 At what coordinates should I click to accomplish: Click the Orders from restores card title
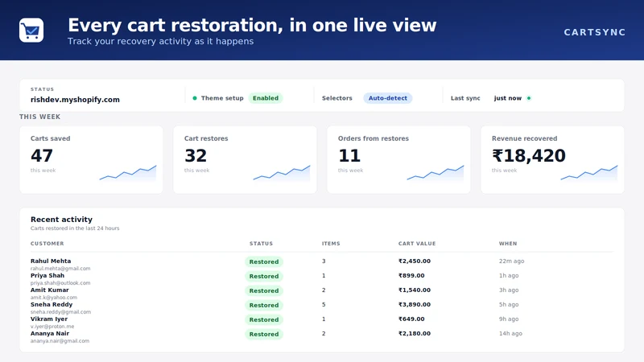coord(374,138)
